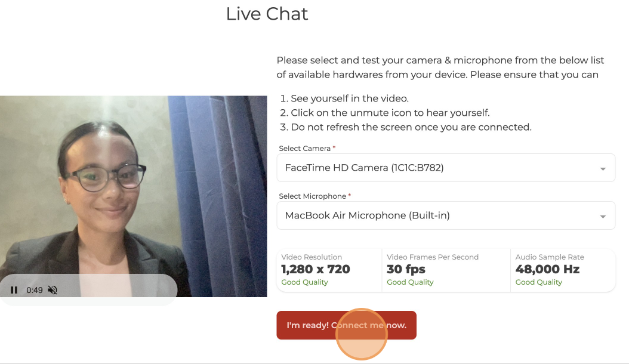Click the camera video preview thumbnail
This screenshot has height=364, width=629.
133,196
